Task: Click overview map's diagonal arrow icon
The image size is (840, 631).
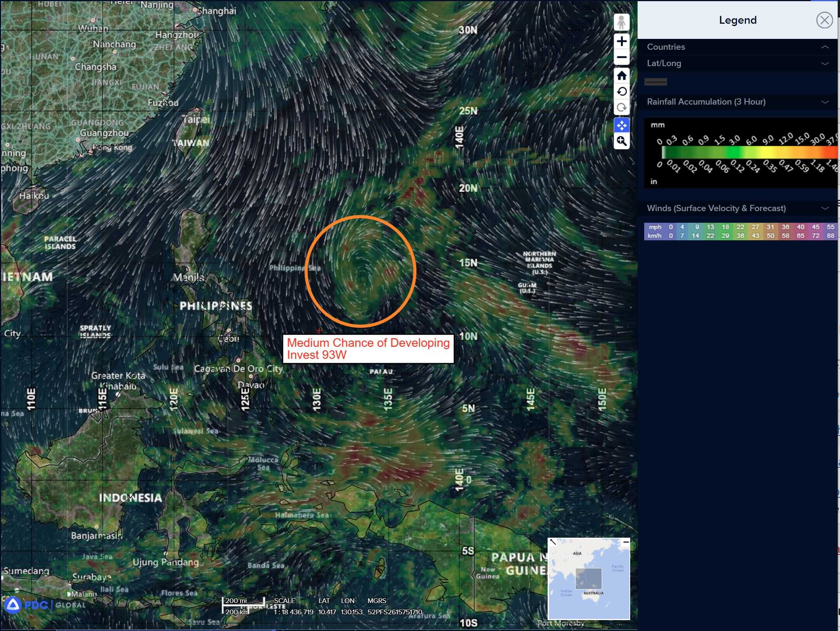Action: point(553,542)
